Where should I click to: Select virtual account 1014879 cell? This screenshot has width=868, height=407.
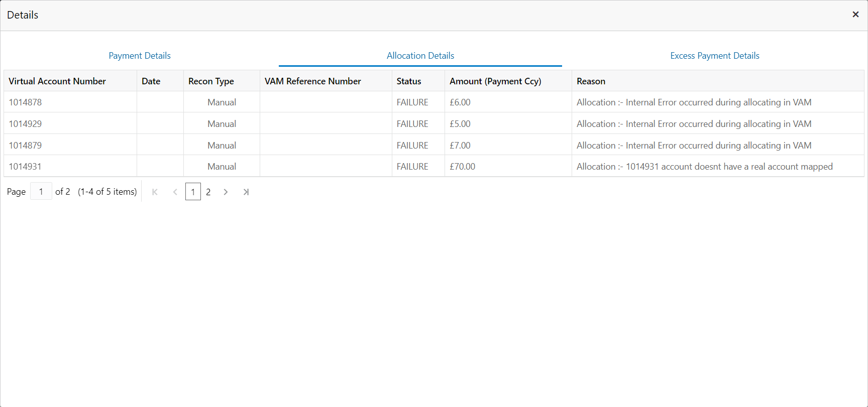(70, 145)
